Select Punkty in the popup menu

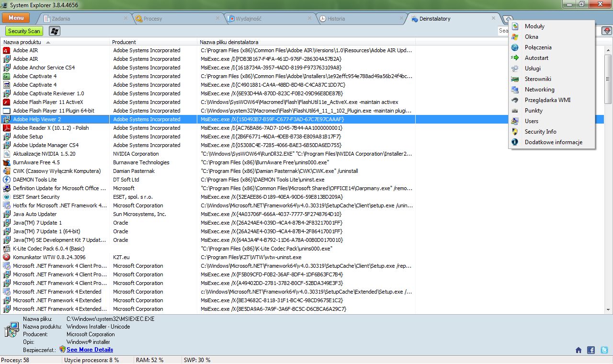[552, 111]
